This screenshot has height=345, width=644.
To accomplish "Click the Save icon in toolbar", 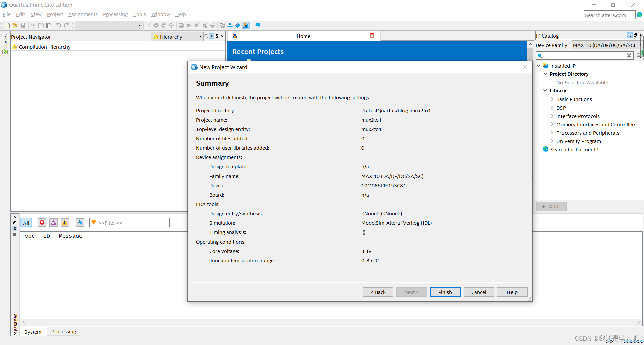I will [23, 25].
